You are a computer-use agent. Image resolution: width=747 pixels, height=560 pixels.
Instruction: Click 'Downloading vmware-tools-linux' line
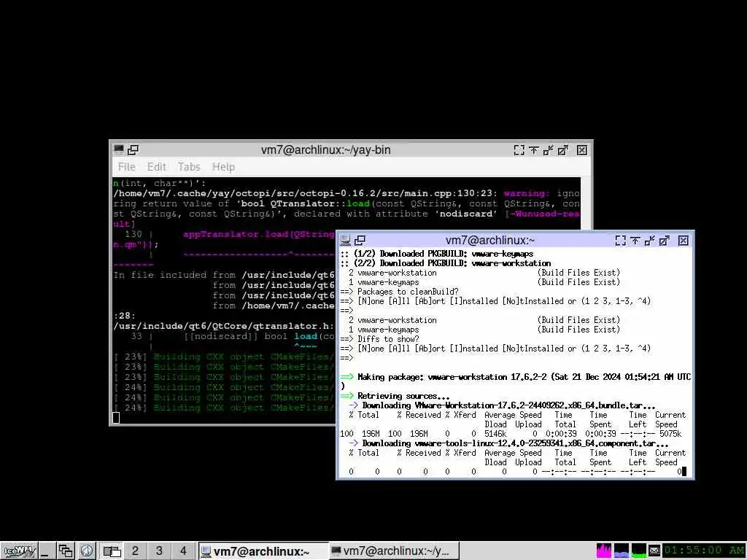(508, 444)
